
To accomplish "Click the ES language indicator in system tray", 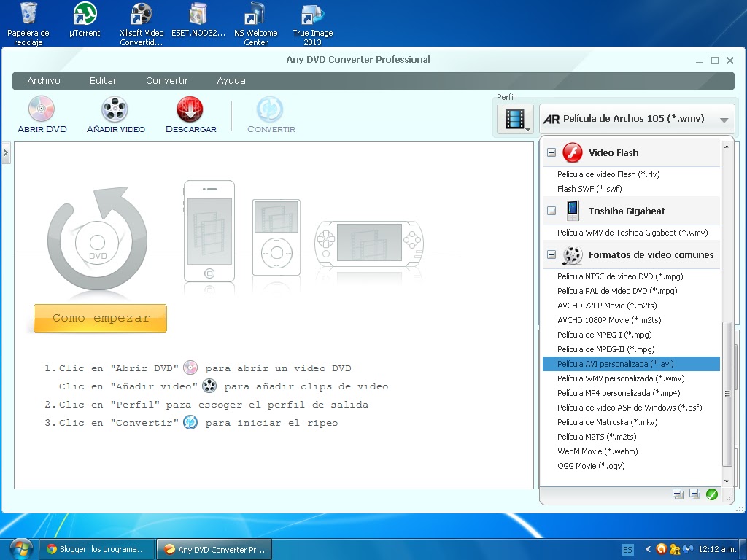I will 629,549.
